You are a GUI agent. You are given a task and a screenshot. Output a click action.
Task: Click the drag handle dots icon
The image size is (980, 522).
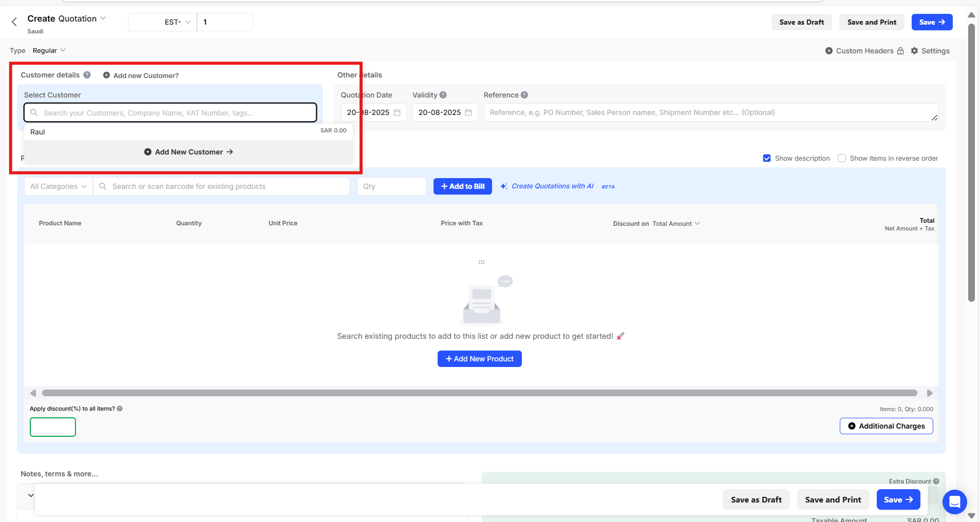coord(481,262)
